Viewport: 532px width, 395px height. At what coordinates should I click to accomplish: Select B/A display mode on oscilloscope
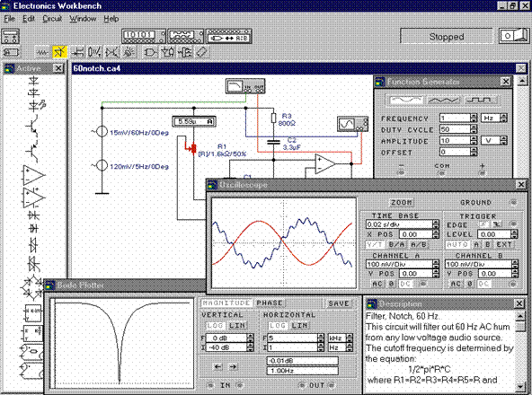[x=396, y=244]
